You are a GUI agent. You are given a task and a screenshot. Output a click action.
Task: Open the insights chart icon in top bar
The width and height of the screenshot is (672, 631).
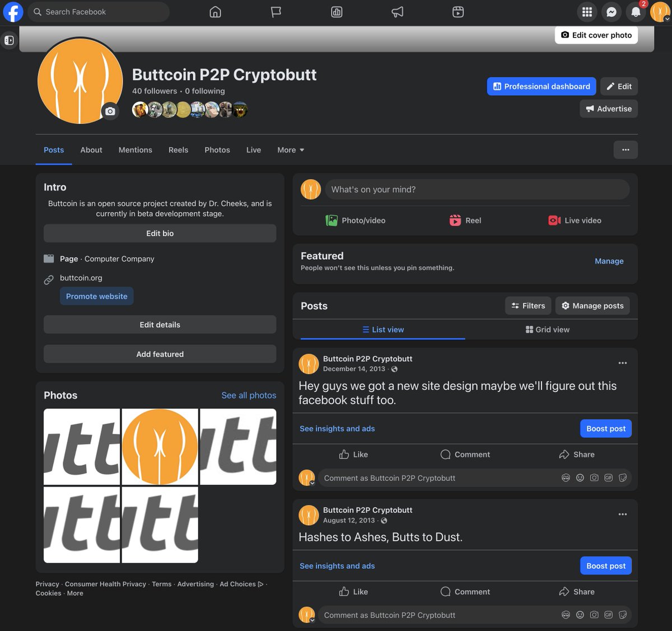pos(337,11)
